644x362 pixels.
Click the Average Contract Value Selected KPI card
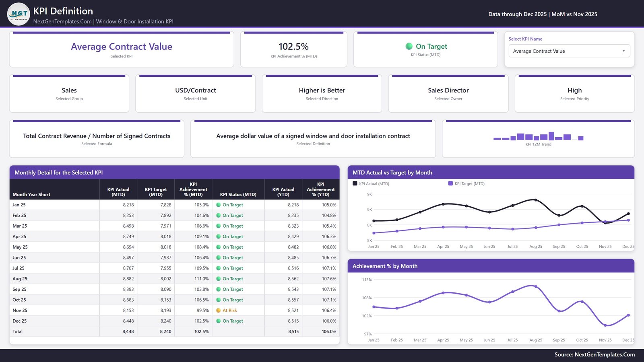122,49
